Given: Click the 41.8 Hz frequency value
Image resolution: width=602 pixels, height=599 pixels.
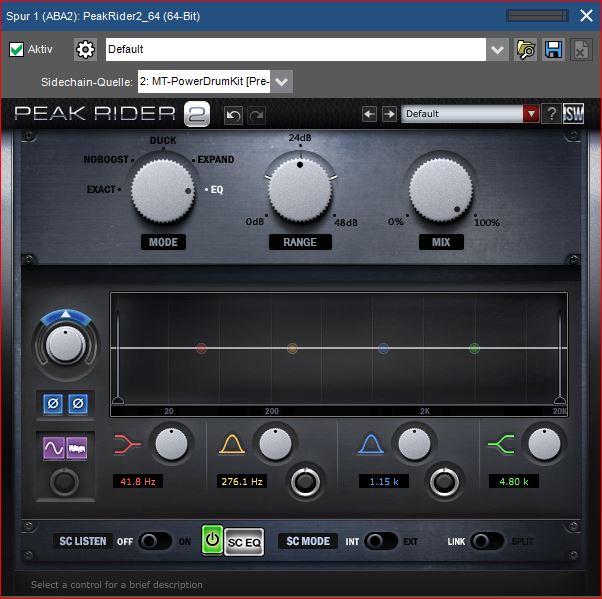Looking at the screenshot, I should (x=138, y=482).
